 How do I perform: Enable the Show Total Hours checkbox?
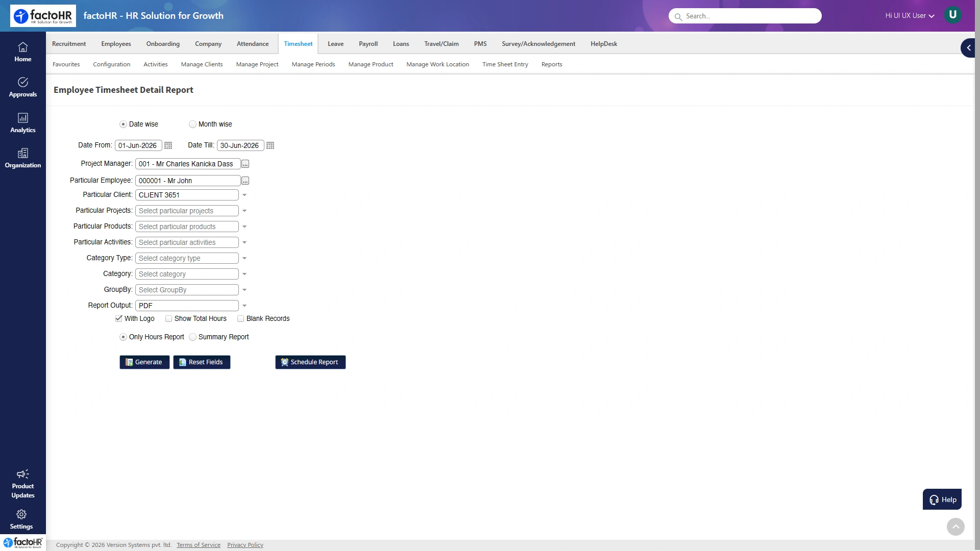[x=168, y=319]
